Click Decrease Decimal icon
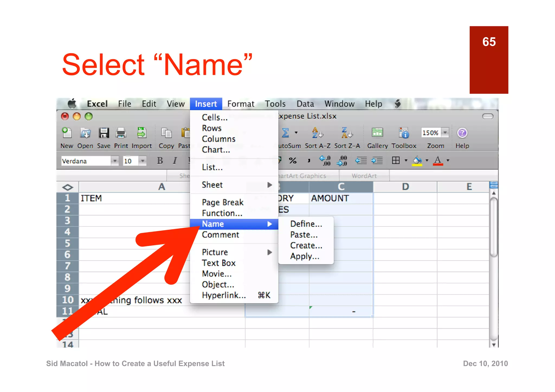This screenshot has width=555, height=392. 342,161
